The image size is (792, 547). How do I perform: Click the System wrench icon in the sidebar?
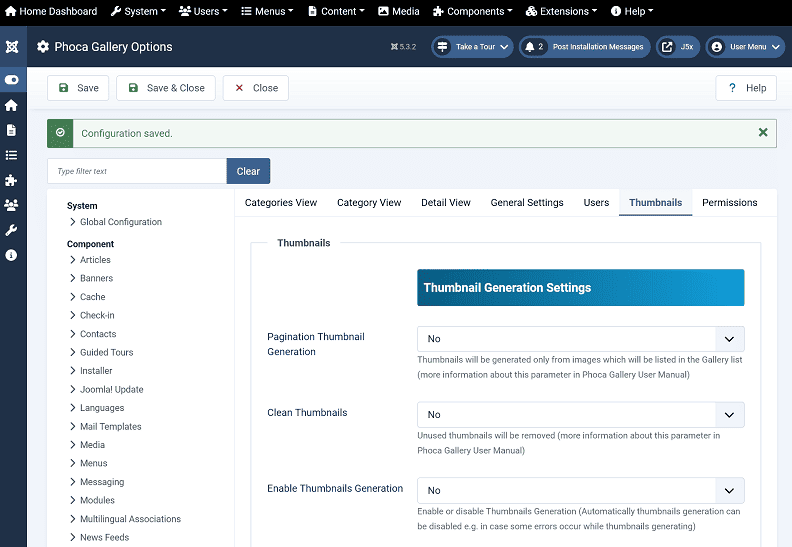tap(11, 230)
